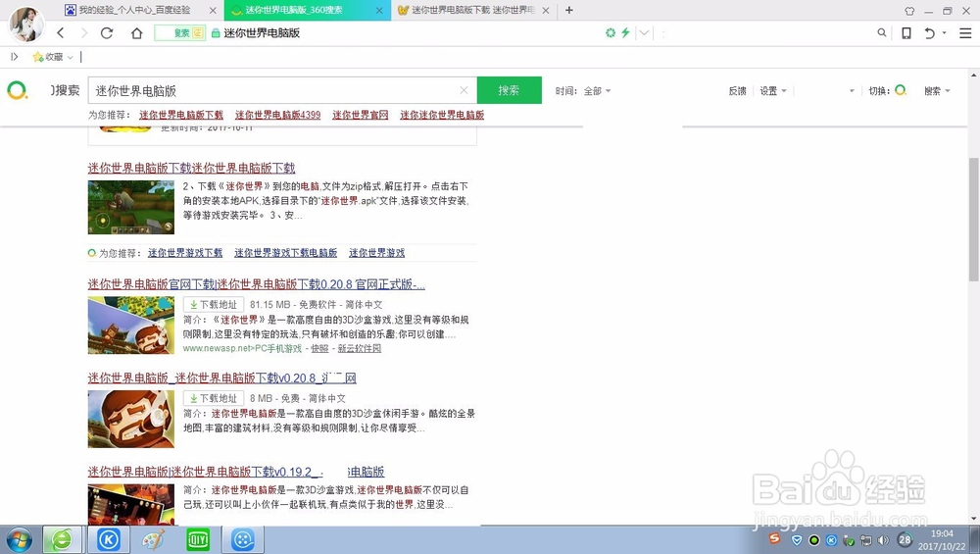Viewport: 980px width, 554px height.
Task: Click suggestion 迷你世界电脑版4399
Action: pos(277,115)
